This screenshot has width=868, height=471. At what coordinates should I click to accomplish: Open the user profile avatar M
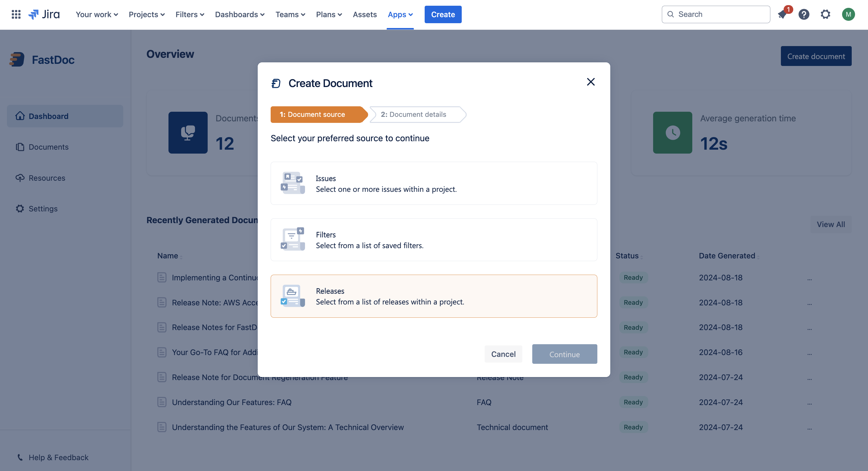click(848, 14)
